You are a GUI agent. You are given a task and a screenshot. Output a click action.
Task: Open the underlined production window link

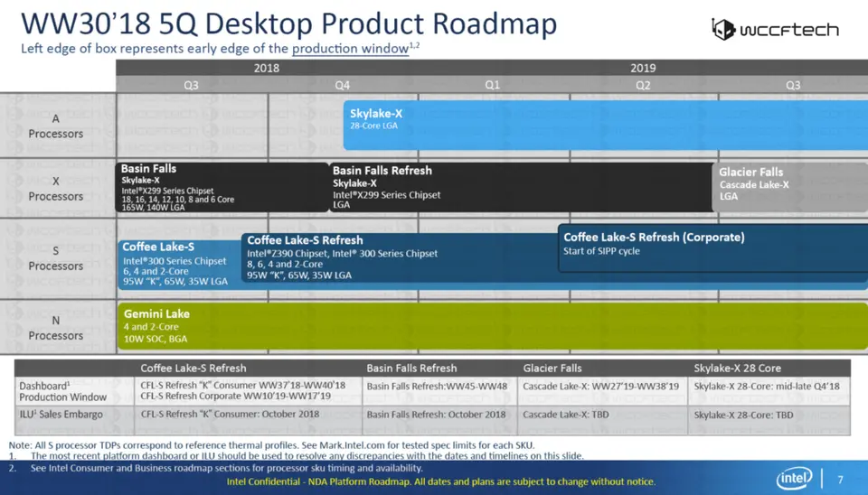[x=350, y=49]
